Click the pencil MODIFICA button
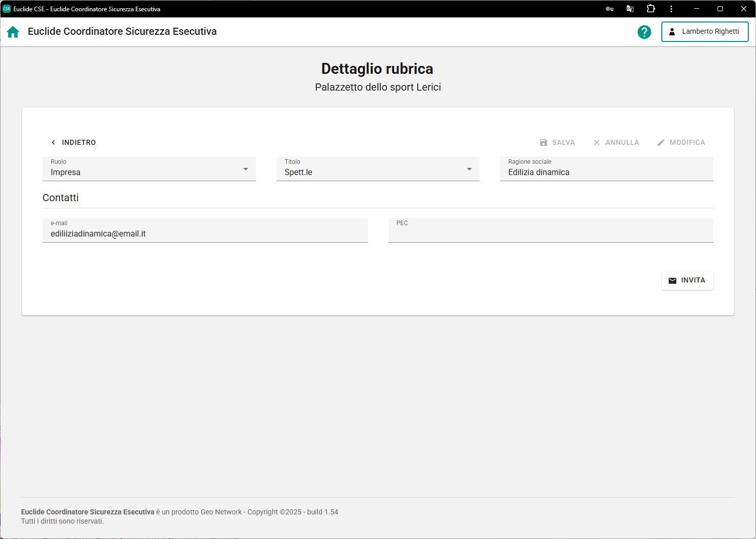This screenshot has width=756, height=539. pyautogui.click(x=681, y=142)
